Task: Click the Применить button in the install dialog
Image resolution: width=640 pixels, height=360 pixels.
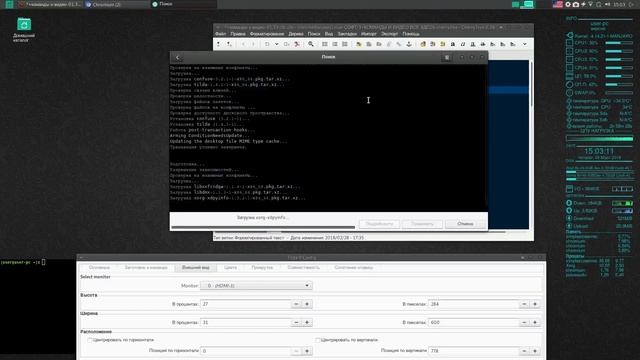Action: click(422, 224)
